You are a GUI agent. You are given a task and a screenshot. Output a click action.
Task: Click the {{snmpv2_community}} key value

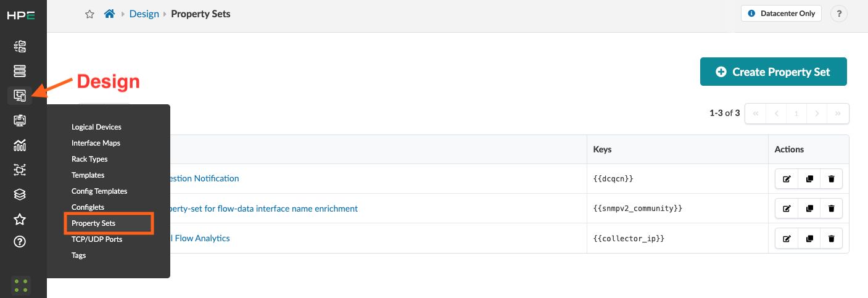[638, 209]
